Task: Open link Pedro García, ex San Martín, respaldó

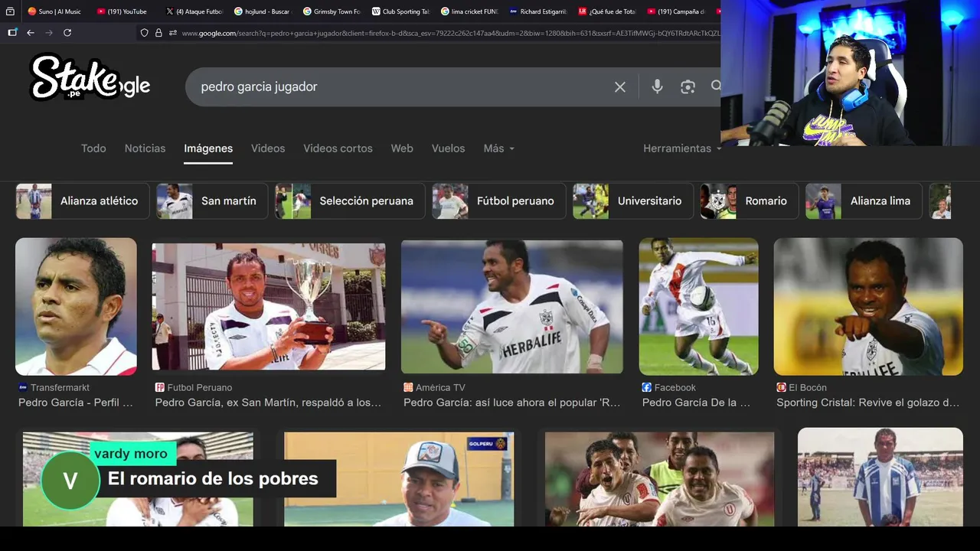Action: 268,403
